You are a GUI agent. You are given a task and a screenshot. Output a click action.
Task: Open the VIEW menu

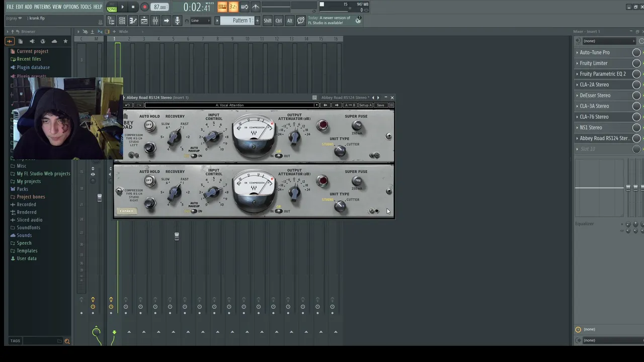[57, 7]
